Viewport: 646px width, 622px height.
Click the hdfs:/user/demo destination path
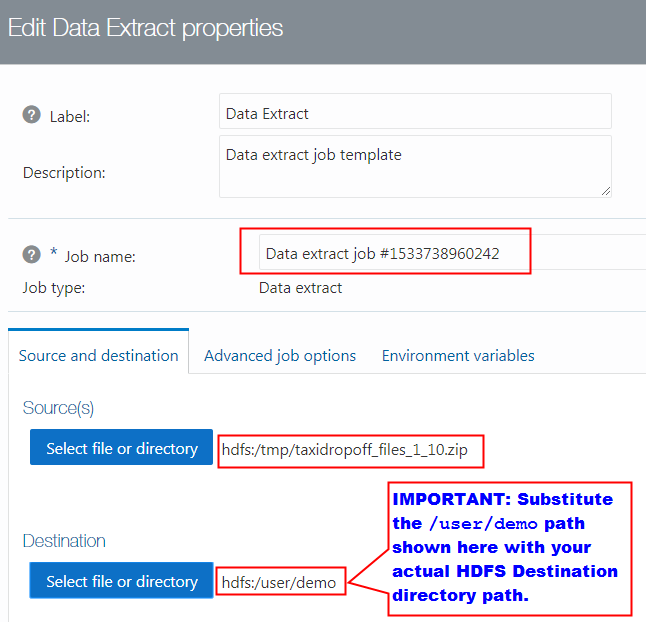[281, 582]
